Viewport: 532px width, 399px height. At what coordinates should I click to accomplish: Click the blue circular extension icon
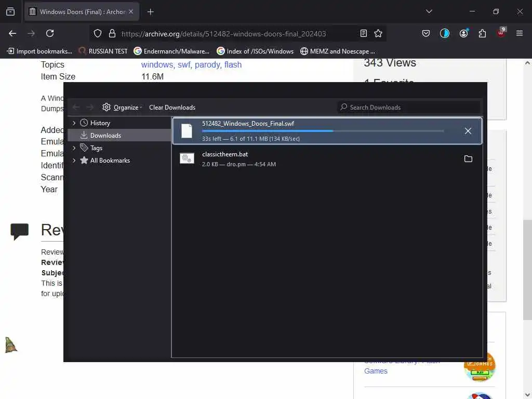pyautogui.click(x=445, y=33)
